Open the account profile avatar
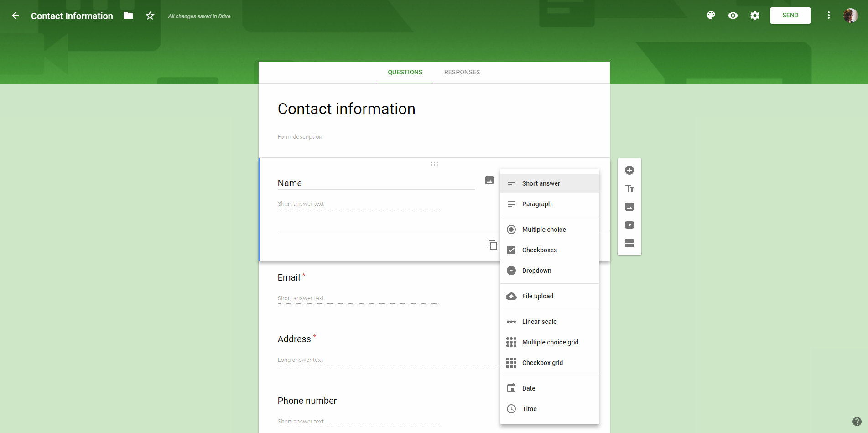 pos(851,16)
